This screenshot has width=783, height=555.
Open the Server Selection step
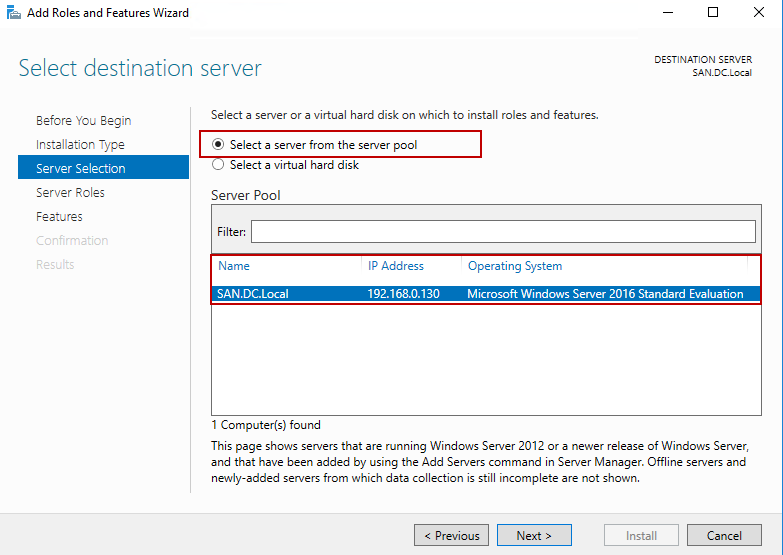pyautogui.click(x=81, y=168)
